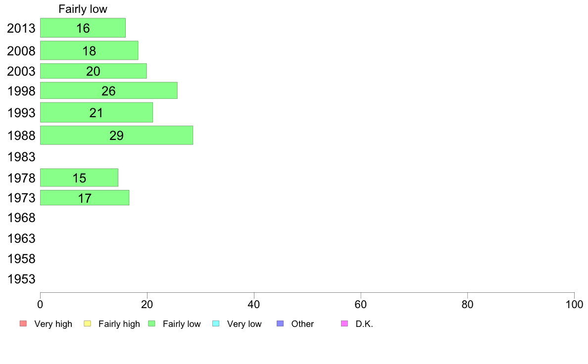Click the 40 tick on the x-axis
This screenshot has width=588, height=364.
click(254, 304)
